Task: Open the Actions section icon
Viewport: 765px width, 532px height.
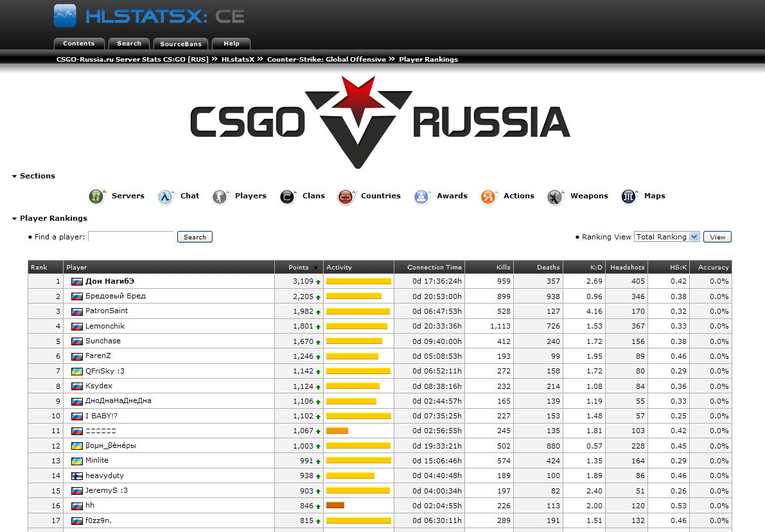Action: pyautogui.click(x=489, y=196)
